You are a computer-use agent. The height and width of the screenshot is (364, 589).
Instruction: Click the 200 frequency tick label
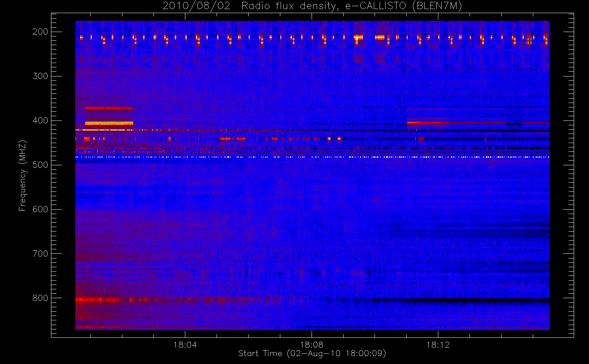point(40,32)
